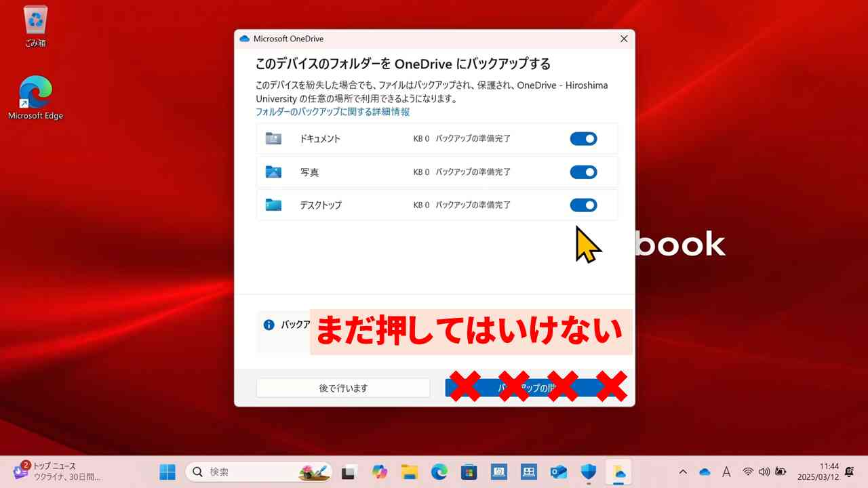Click the 写真 folder icon
Image resolution: width=868 pixels, height=488 pixels.
click(x=273, y=171)
